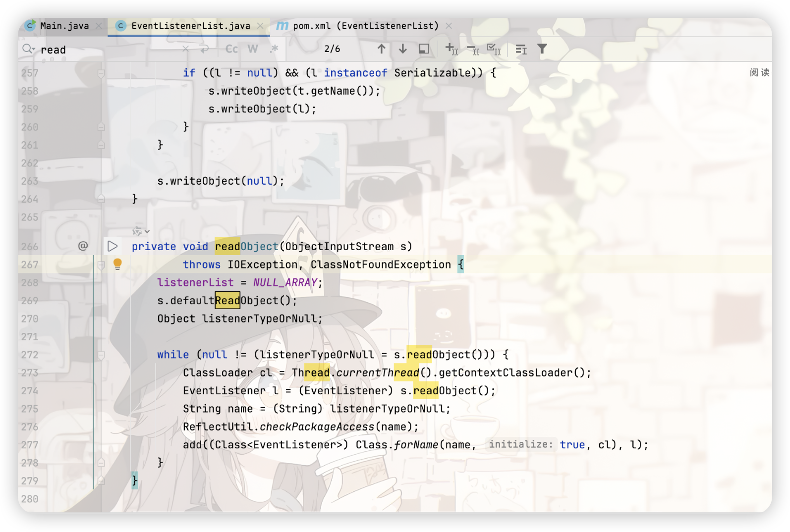Click ClassNotFoundException on line 267
The width and height of the screenshot is (790, 532).
pyautogui.click(x=381, y=265)
